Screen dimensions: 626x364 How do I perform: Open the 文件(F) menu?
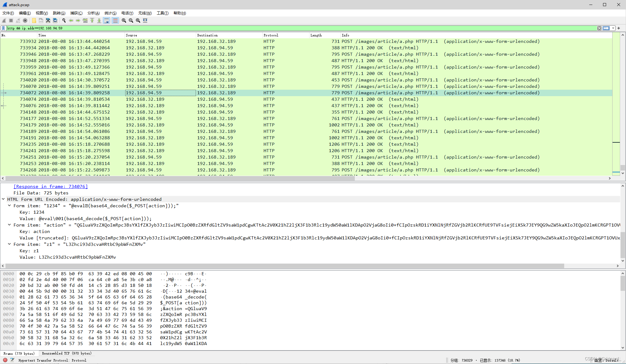pyautogui.click(x=8, y=13)
